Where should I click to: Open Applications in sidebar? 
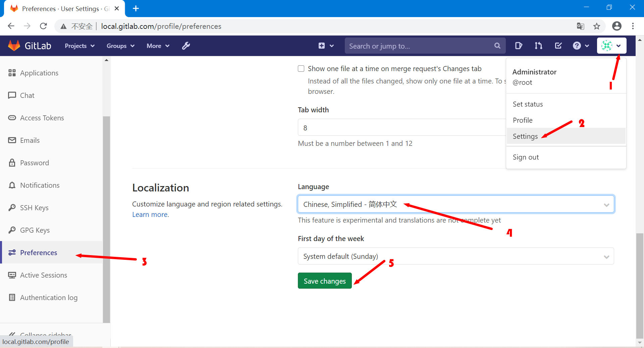(x=39, y=73)
